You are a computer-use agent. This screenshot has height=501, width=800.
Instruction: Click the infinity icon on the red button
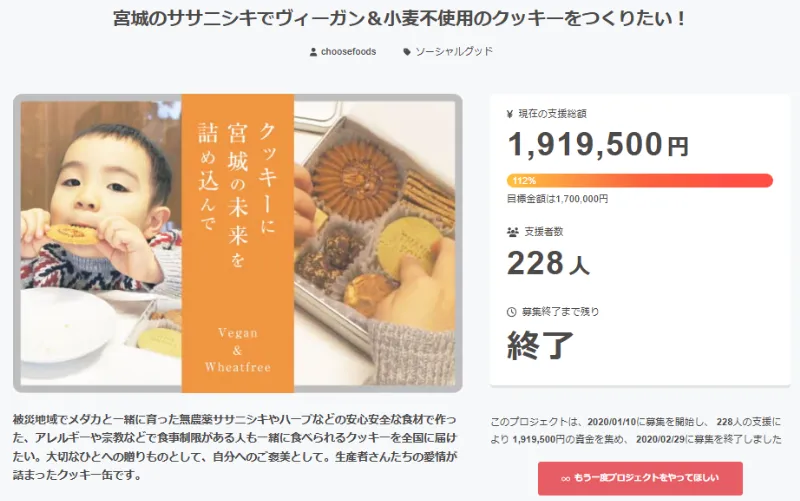[566, 478]
